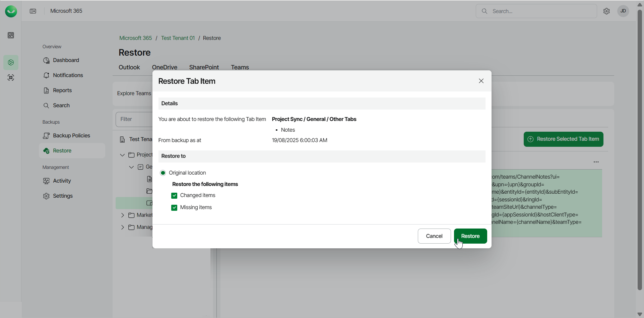
Task: Close the Restore Tab Item dialog
Action: pyautogui.click(x=481, y=81)
